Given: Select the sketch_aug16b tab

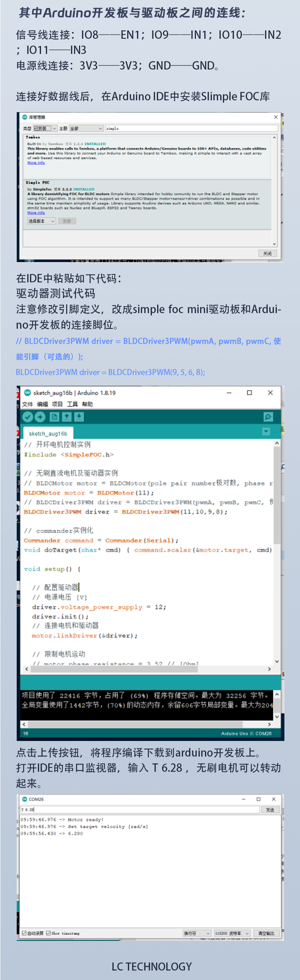Looking at the screenshot, I should tap(48, 433).
